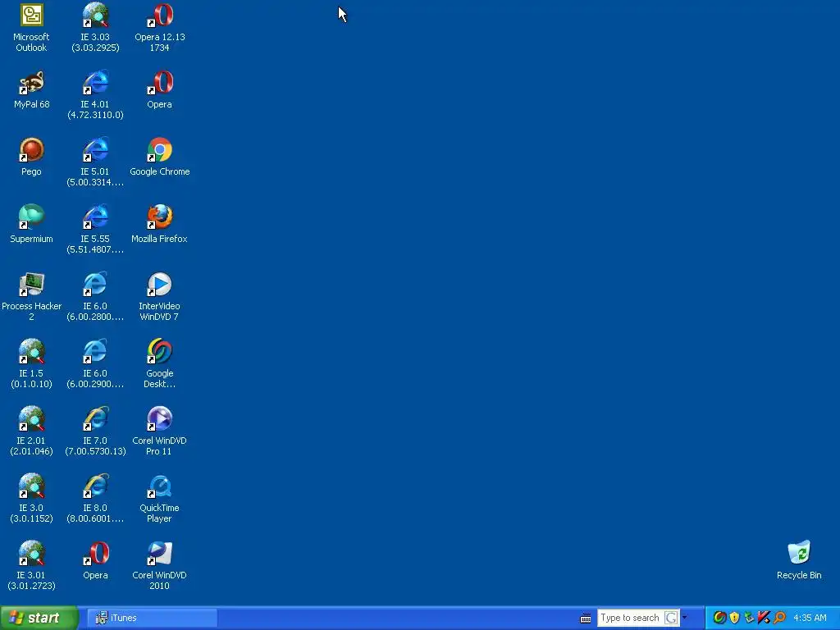The height and width of the screenshot is (630, 840).
Task: Select the IE 3.01 (3.01.2723) shortcut
Action: click(31, 553)
